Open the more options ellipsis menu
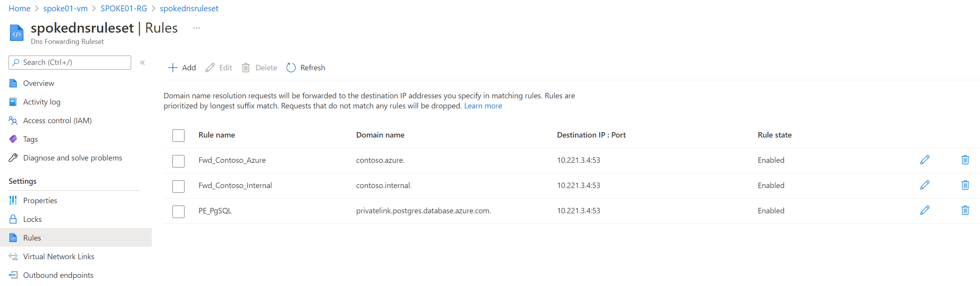This screenshot has width=980, height=286. point(197,28)
